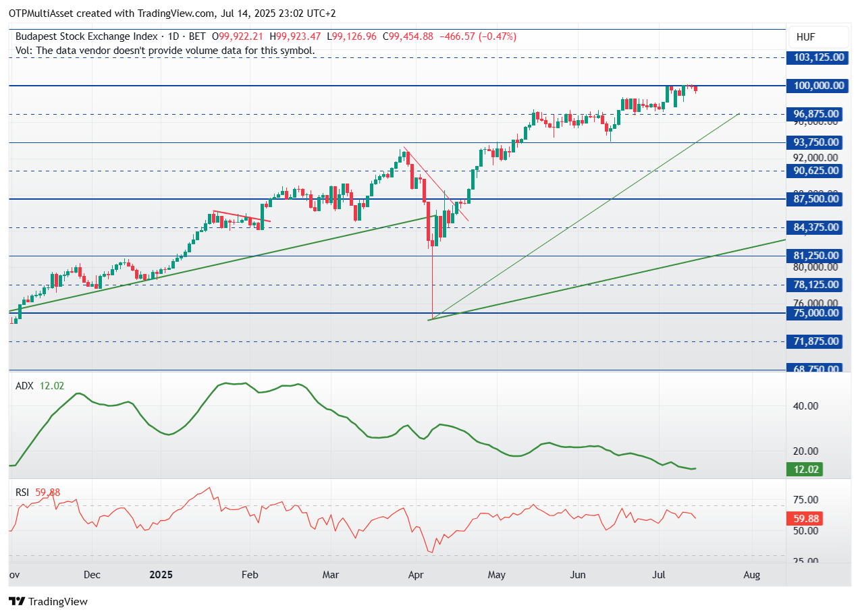Click the ADX indicator title
This screenshot has width=860, height=616.
point(26,385)
